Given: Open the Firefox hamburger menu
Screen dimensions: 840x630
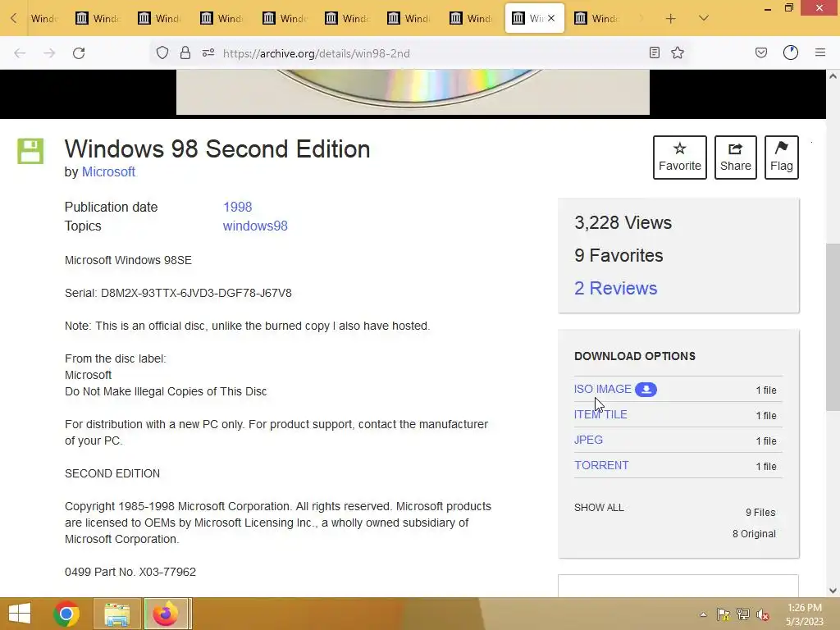Looking at the screenshot, I should (x=820, y=52).
